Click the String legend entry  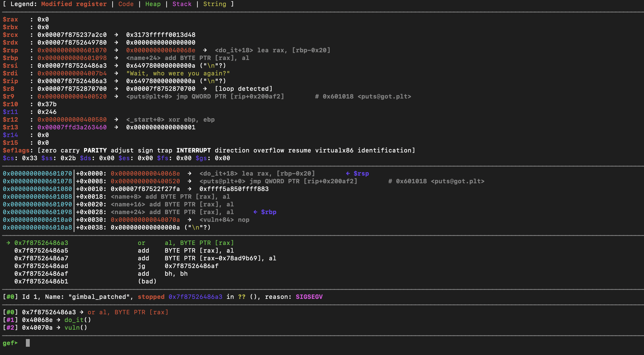[x=215, y=4]
